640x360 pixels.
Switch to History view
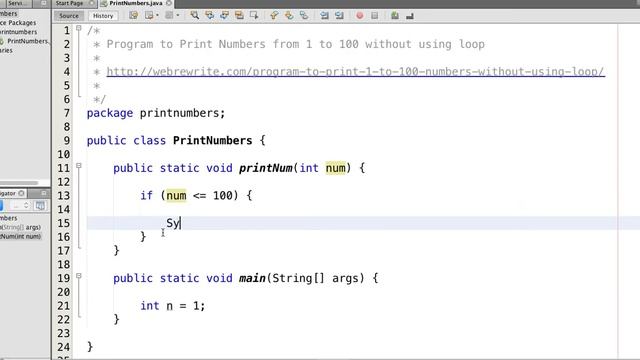pyautogui.click(x=103, y=16)
